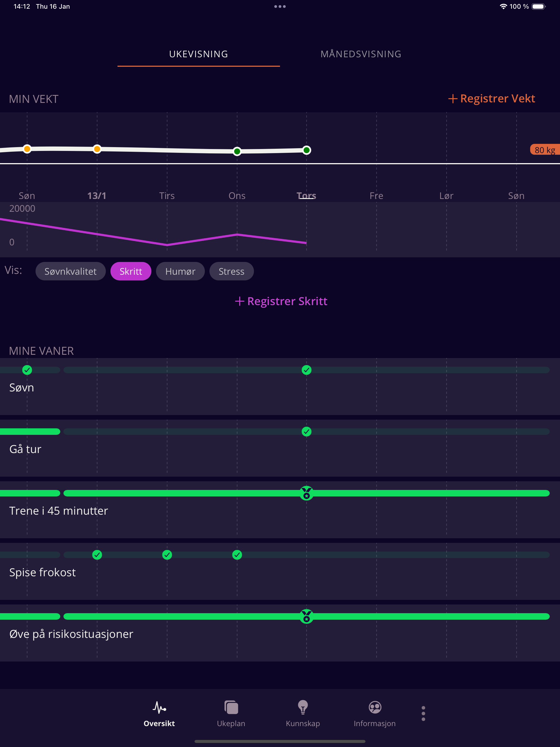Toggle Gå tur checkmark on Thursday

click(307, 432)
